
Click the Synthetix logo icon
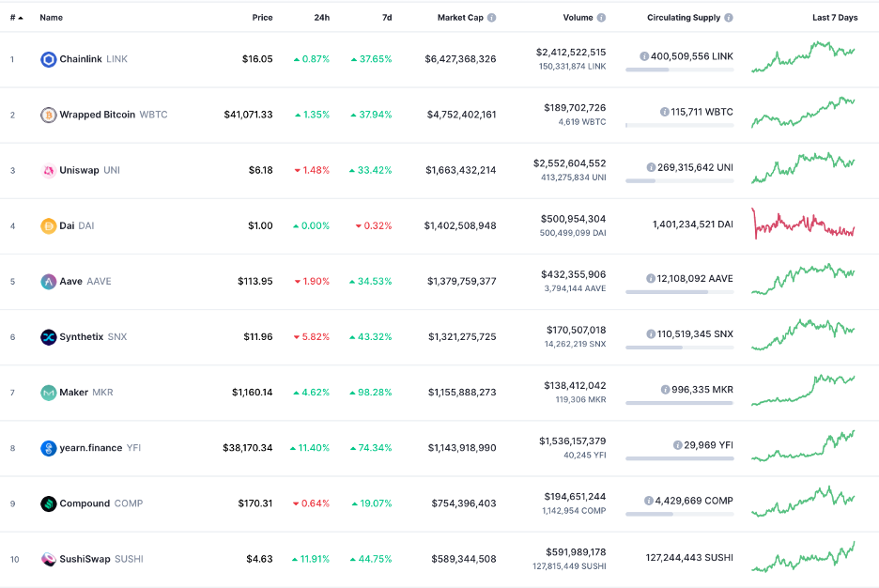tap(49, 336)
